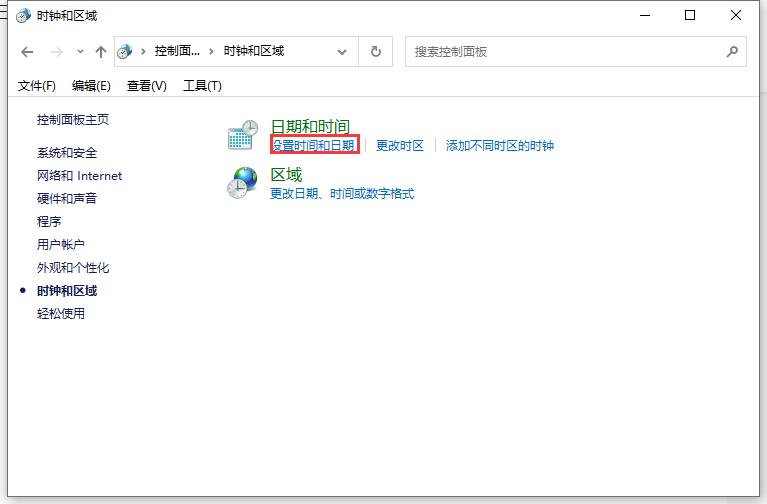Minimize the 时钟和区域 window
Screen dimensions: 767x504
pyautogui.click(x=645, y=16)
